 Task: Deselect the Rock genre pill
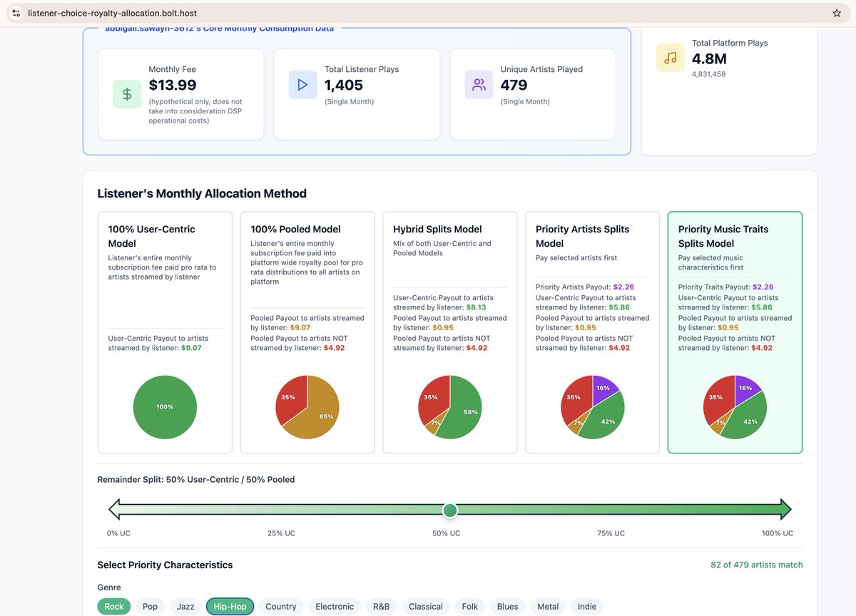coord(113,606)
